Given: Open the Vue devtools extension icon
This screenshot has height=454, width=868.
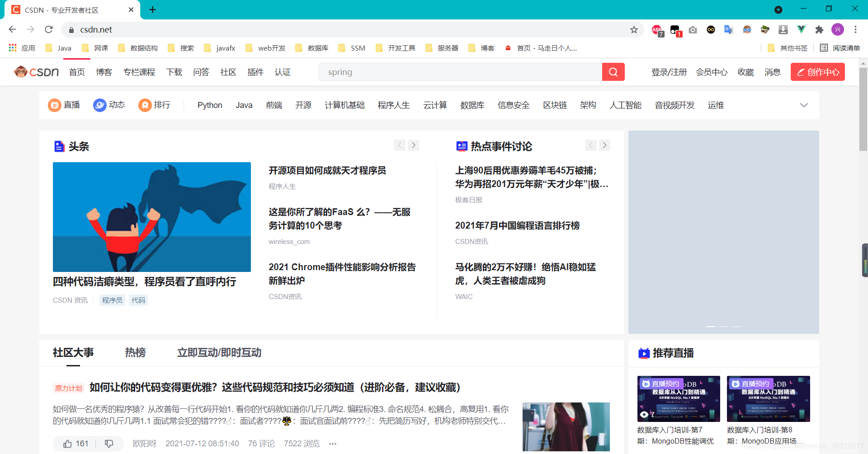Looking at the screenshot, I should [801, 29].
